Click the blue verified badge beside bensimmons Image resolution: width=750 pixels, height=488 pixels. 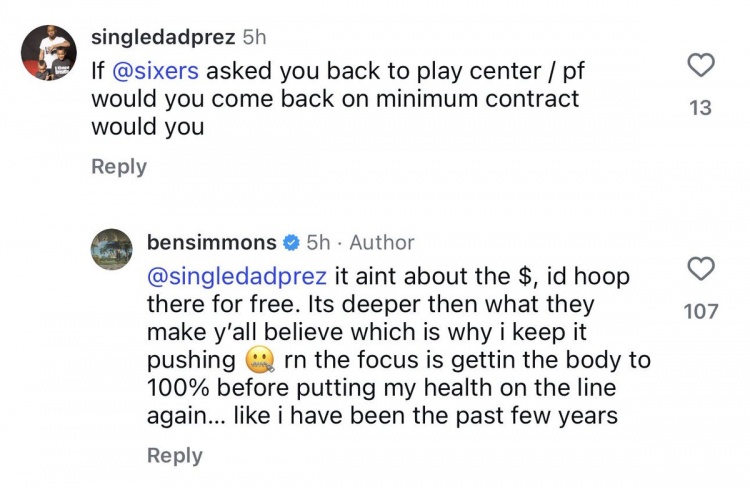click(x=289, y=242)
